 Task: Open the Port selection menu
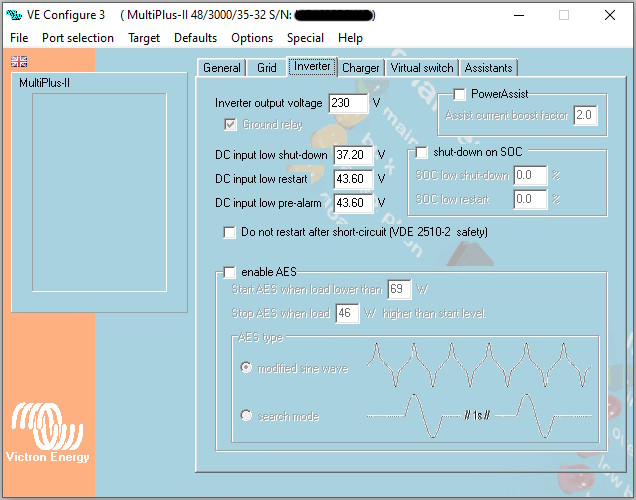coord(78,38)
